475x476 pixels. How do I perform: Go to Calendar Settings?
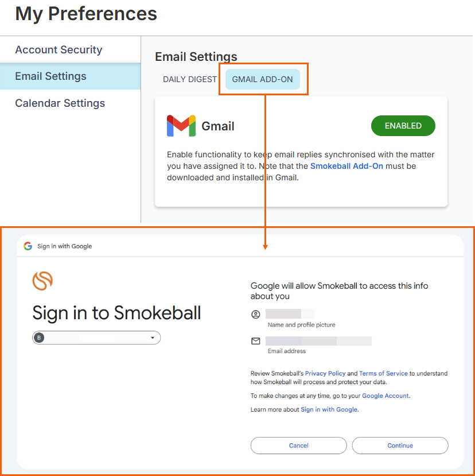click(x=60, y=103)
